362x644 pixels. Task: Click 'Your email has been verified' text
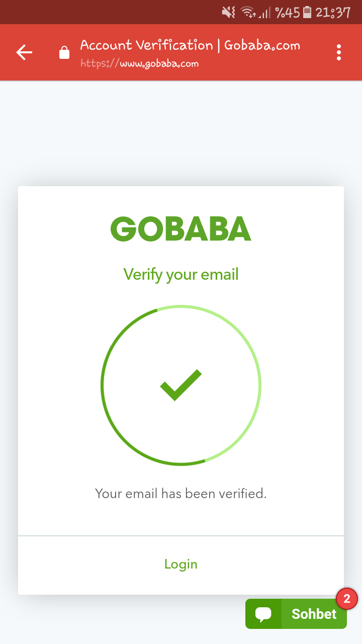(181, 494)
